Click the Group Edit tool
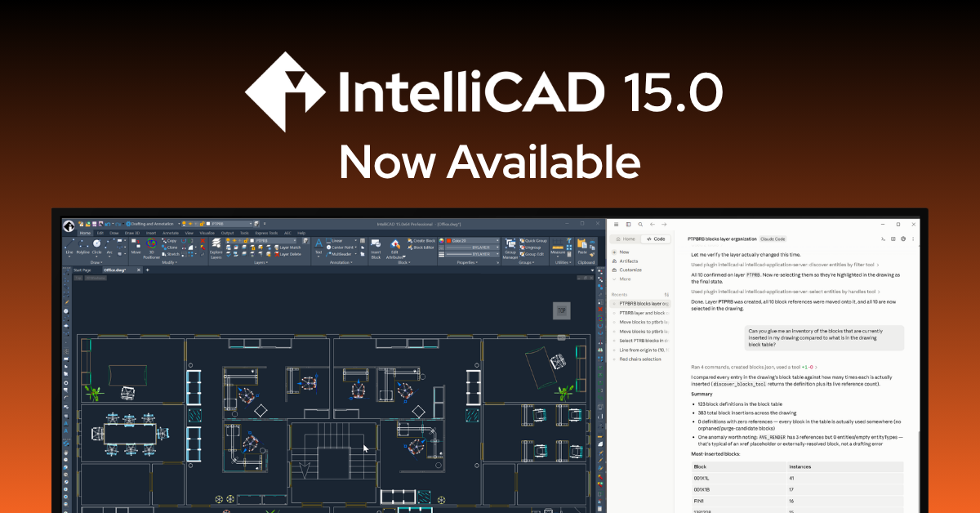This screenshot has width=980, height=513. (x=532, y=254)
